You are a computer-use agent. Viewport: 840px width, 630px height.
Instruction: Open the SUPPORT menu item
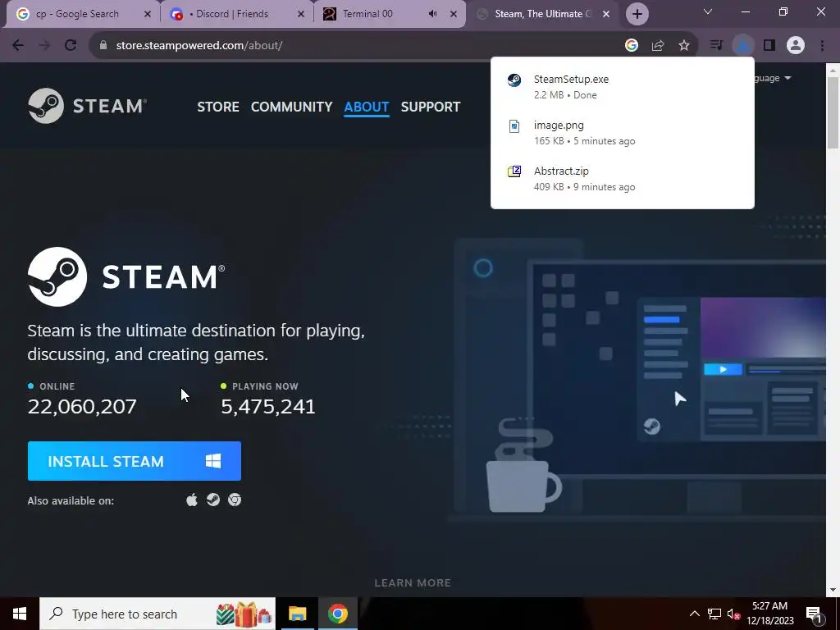pos(430,107)
